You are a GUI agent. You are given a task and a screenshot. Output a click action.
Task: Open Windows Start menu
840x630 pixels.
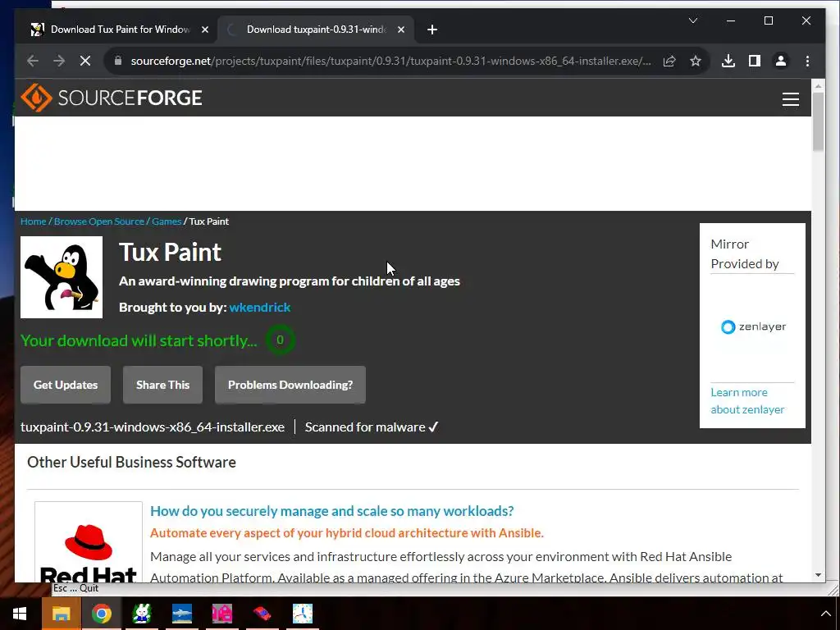[20, 614]
